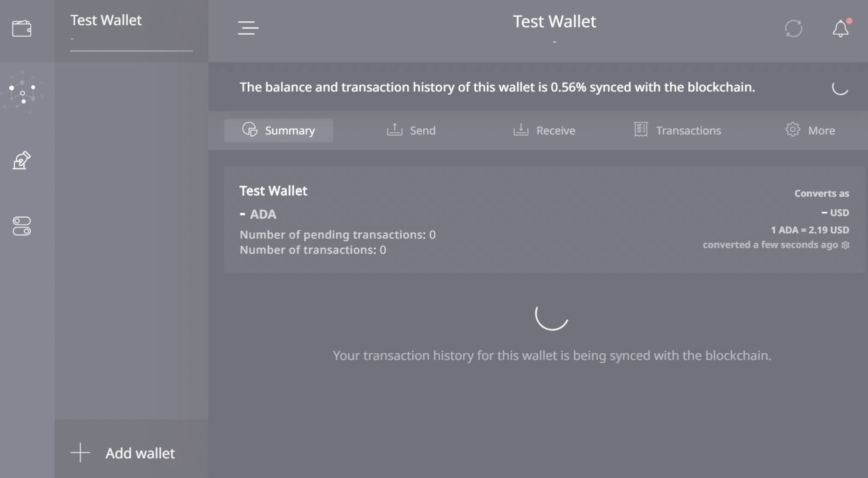Open currency conversion settings gear icon
Viewport: 868px width, 478px height.
pos(845,245)
